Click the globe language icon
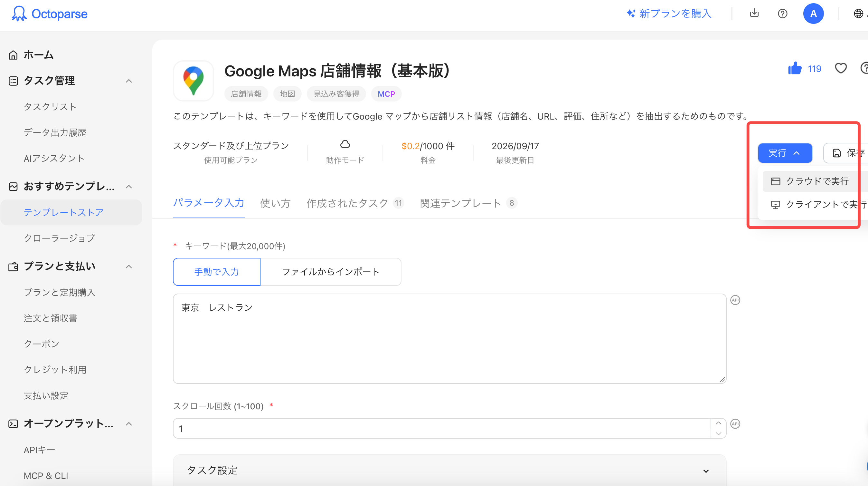Image resolution: width=868 pixels, height=486 pixels. (858, 14)
